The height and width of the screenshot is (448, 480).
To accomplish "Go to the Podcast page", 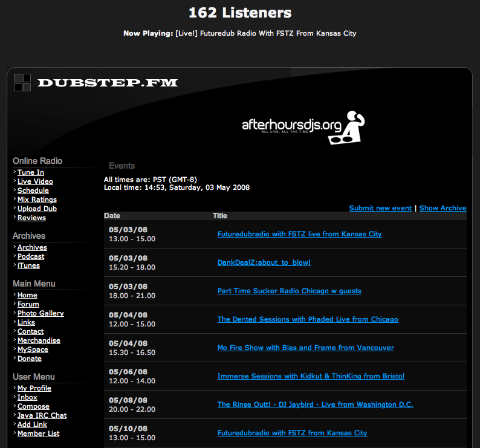I will pyautogui.click(x=31, y=256).
